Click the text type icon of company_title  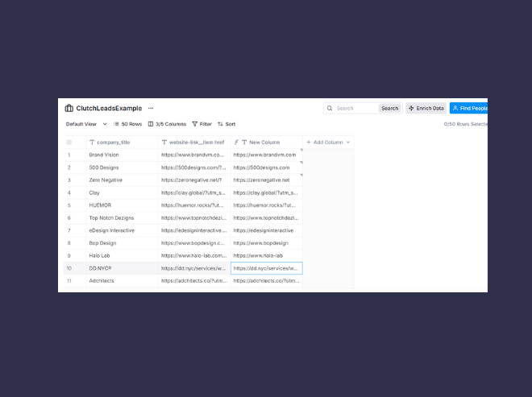(92, 143)
